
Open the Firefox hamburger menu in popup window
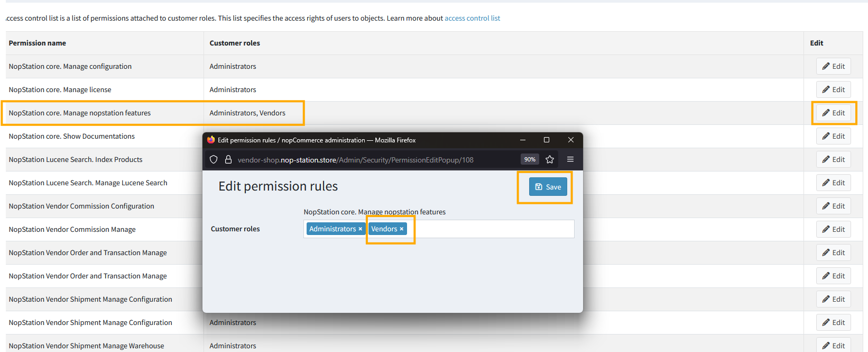coord(570,159)
